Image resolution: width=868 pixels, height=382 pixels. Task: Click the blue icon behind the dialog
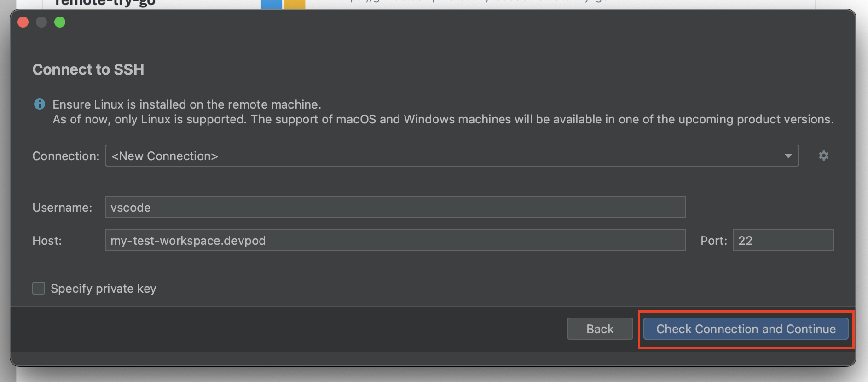point(271,4)
